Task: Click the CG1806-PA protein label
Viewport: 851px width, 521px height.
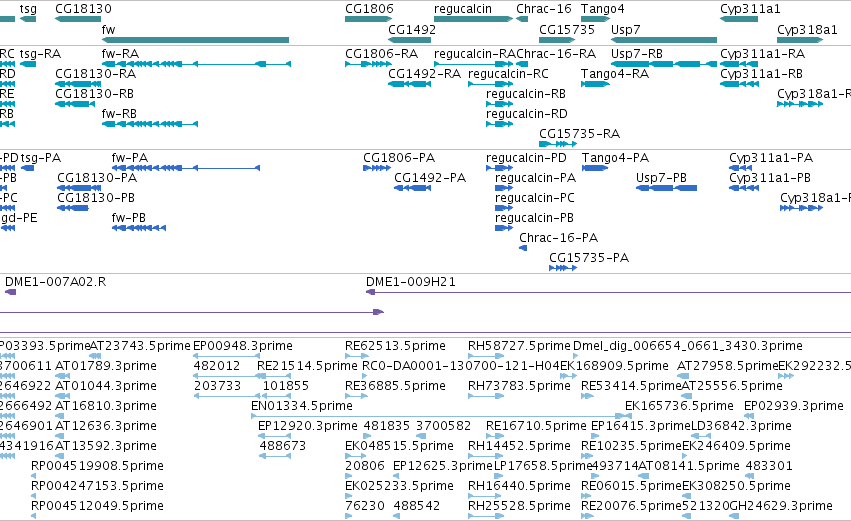Action: coord(399,158)
